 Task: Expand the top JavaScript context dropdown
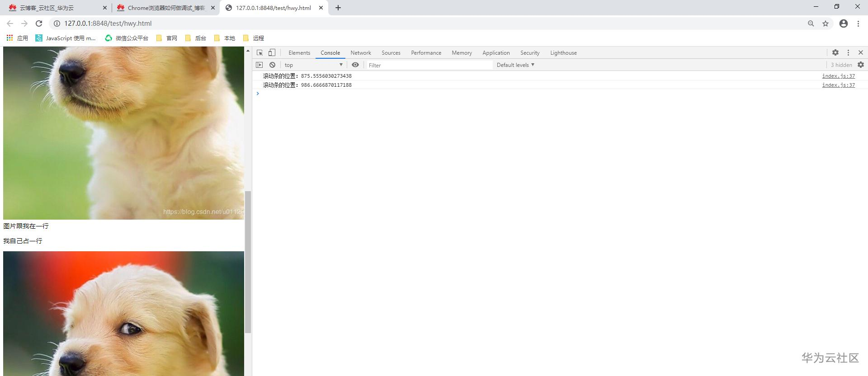[313, 65]
